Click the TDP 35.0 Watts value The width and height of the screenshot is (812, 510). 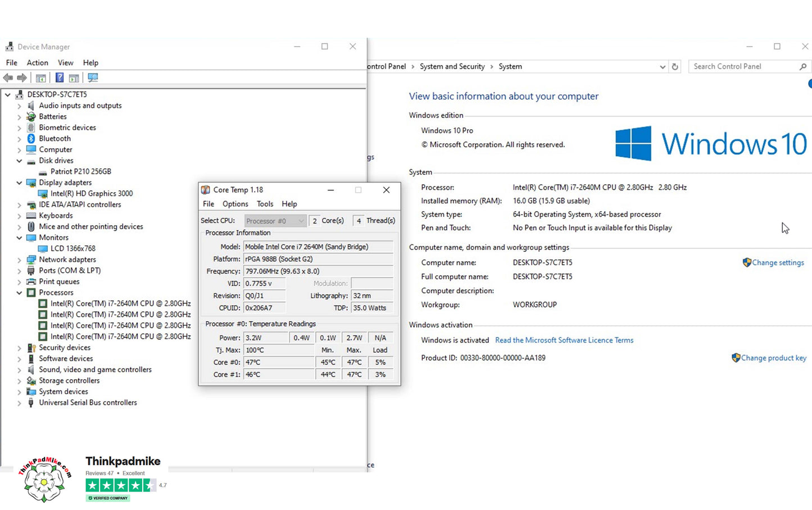[x=372, y=308]
